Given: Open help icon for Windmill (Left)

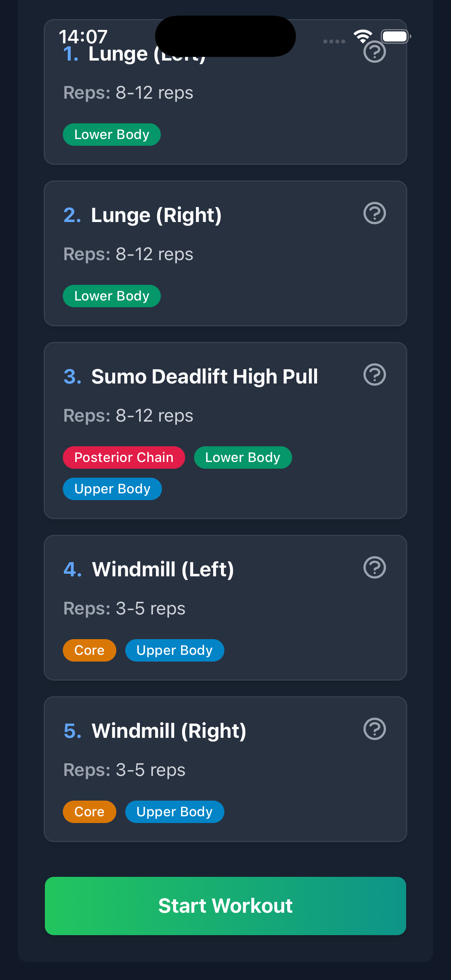Looking at the screenshot, I should pos(374,568).
